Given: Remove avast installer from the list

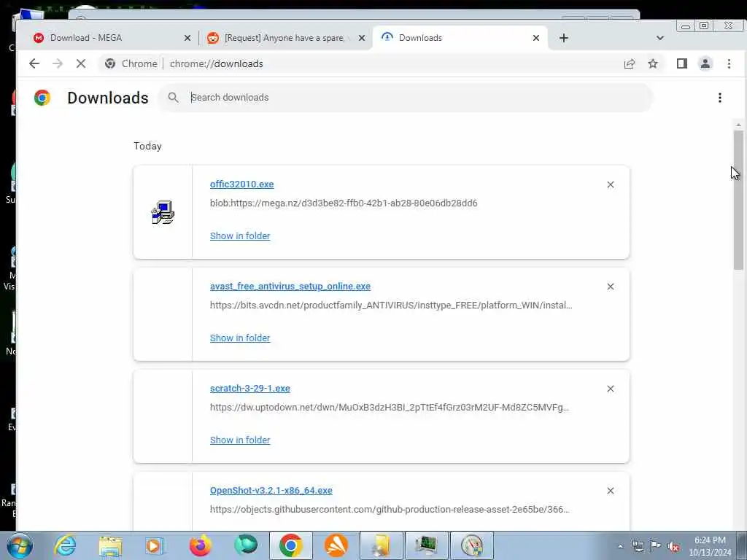Looking at the screenshot, I should coord(611,287).
